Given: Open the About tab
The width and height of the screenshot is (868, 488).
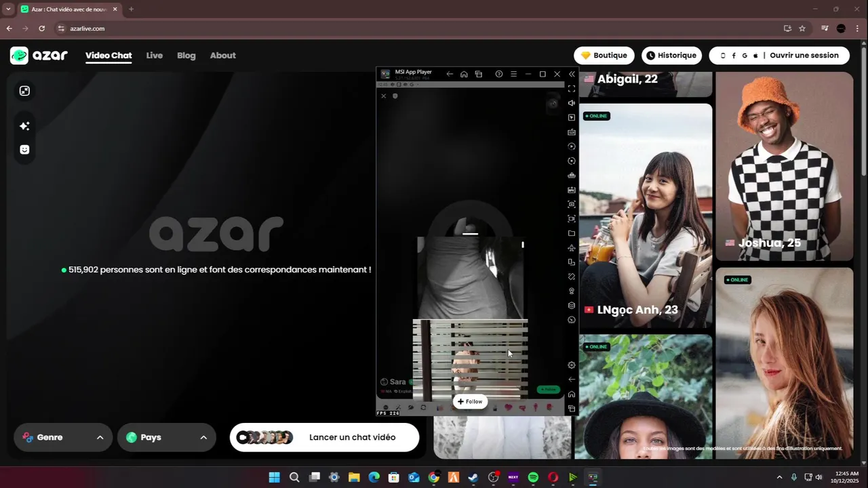Looking at the screenshot, I should tap(223, 56).
